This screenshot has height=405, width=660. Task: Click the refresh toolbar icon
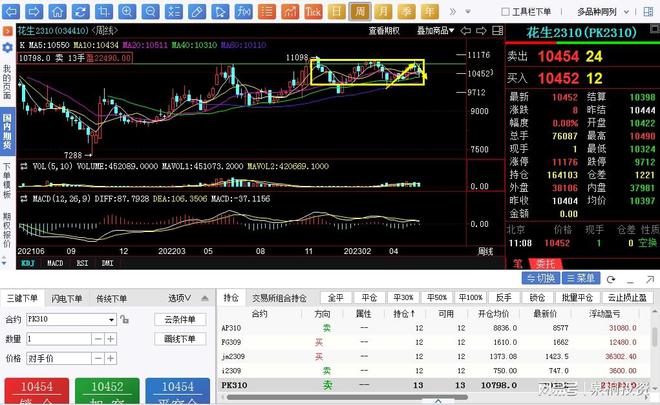tap(80, 11)
